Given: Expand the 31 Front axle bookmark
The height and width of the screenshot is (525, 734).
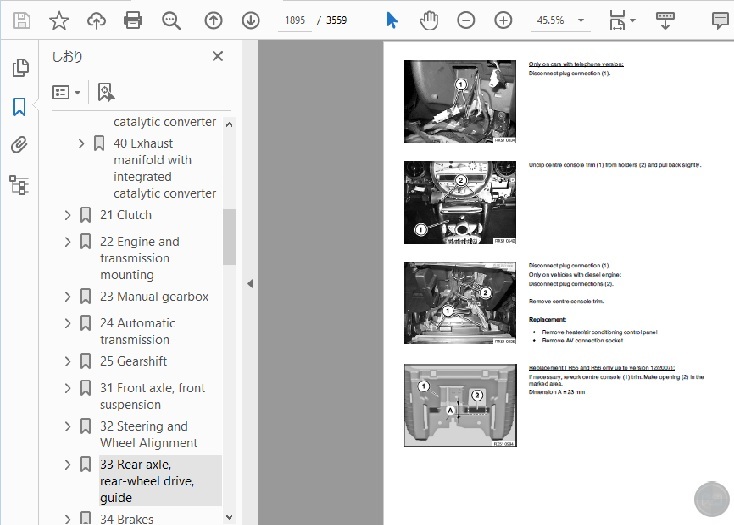Looking at the screenshot, I should coord(67,388).
